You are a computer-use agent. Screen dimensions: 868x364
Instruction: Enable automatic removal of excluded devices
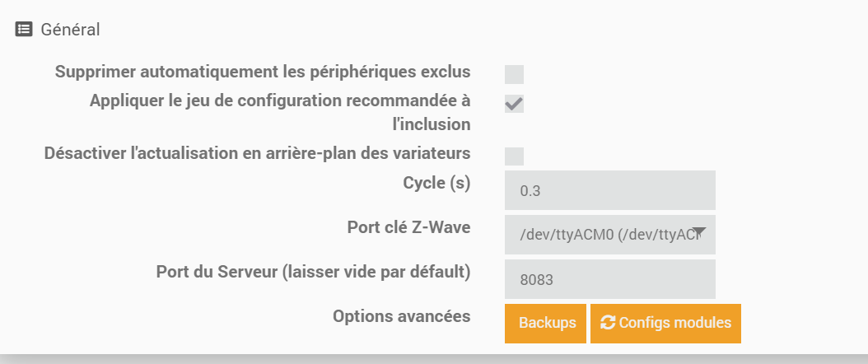point(514,74)
